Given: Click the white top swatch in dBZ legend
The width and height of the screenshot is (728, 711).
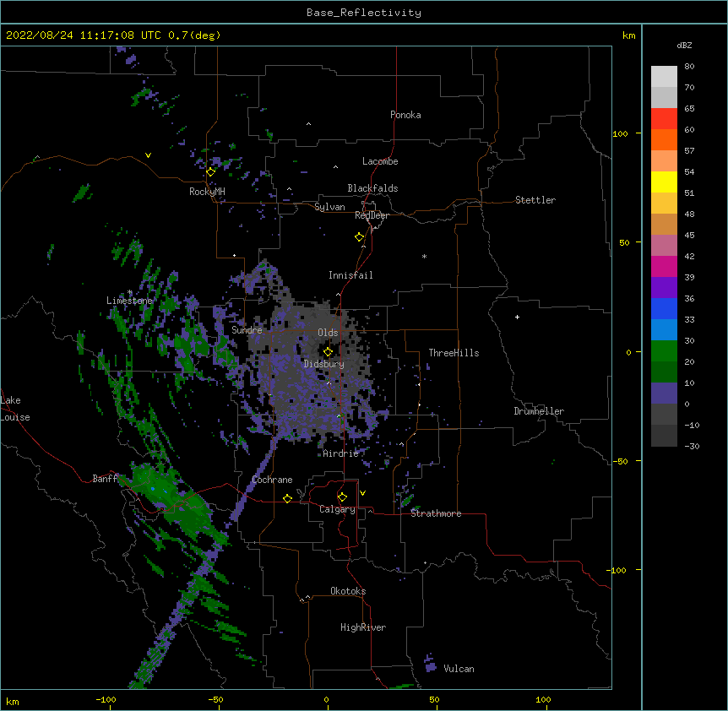Looking at the screenshot, I should 664,77.
